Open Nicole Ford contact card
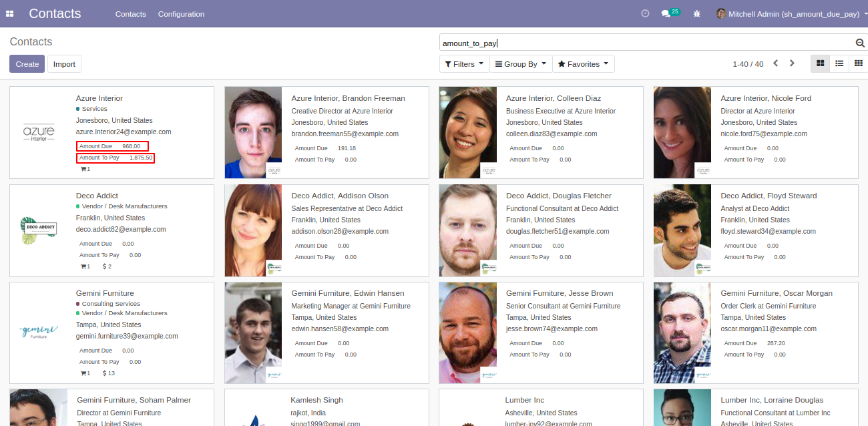This screenshot has width=868, height=426. pyautogui.click(x=756, y=132)
